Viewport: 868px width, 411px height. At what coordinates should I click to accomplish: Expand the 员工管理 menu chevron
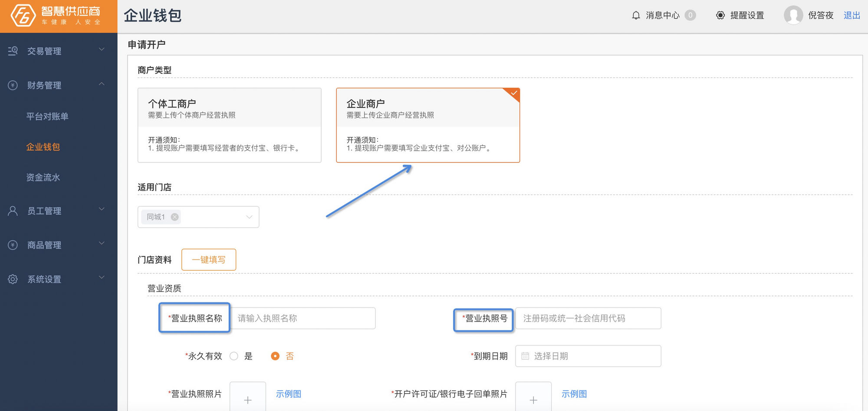[x=102, y=209]
